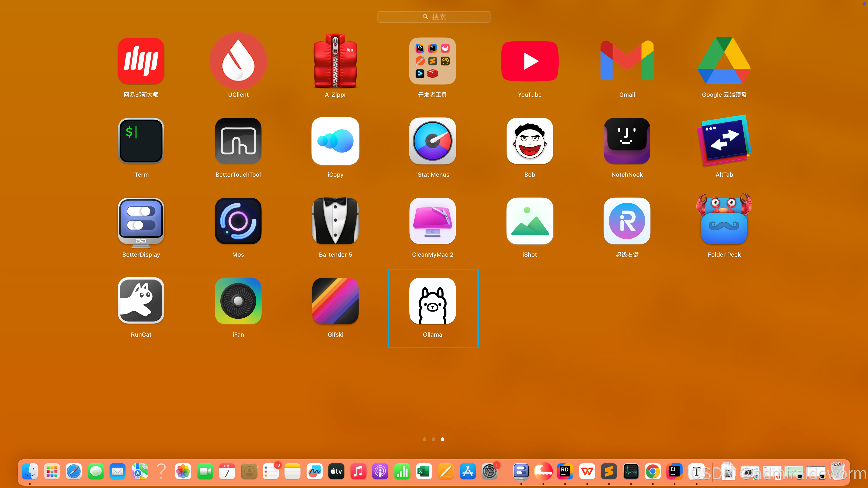The image size is (868, 488).
Task: Launch the Bob translator app
Action: point(530,141)
